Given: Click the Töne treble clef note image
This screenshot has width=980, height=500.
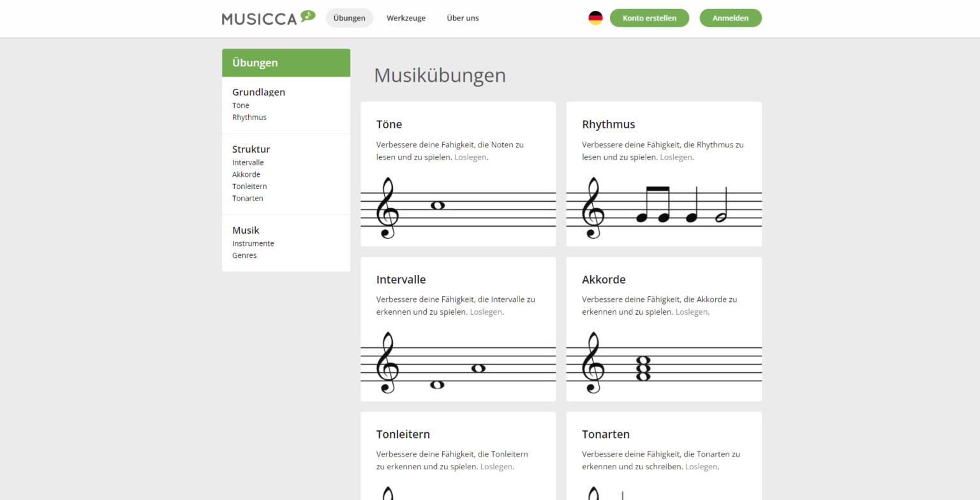Looking at the screenshot, I should (x=458, y=209).
